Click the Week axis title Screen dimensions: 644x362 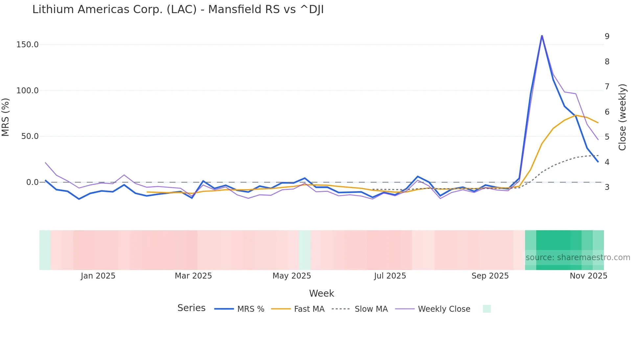(x=322, y=294)
